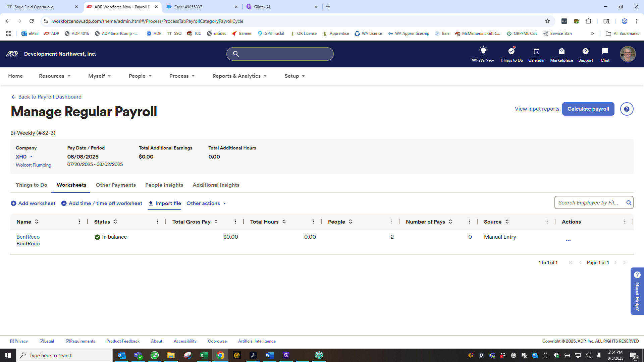Image resolution: width=644 pixels, height=362 pixels.
Task: Sort by Number of Pays column
Action: click(x=450, y=222)
